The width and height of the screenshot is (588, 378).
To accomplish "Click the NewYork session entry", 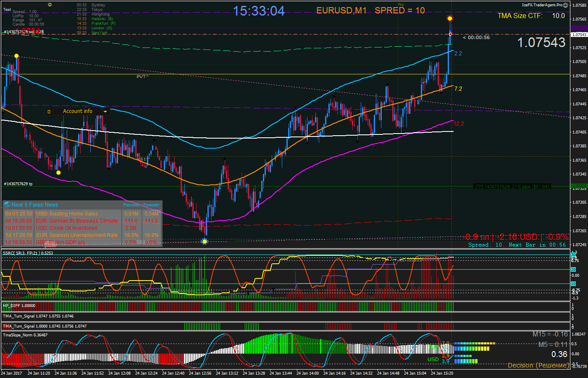I will tap(92, 33).
